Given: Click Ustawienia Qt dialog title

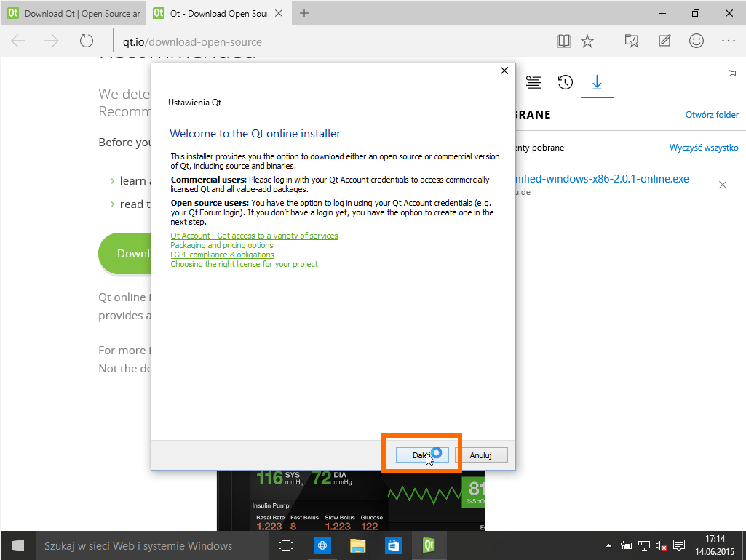Looking at the screenshot, I should click(x=194, y=103).
